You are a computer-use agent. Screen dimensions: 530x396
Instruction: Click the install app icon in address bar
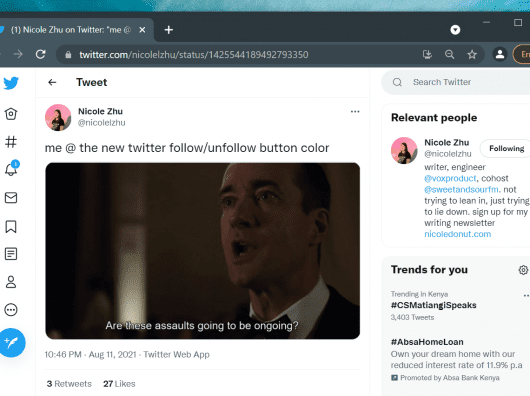click(427, 54)
